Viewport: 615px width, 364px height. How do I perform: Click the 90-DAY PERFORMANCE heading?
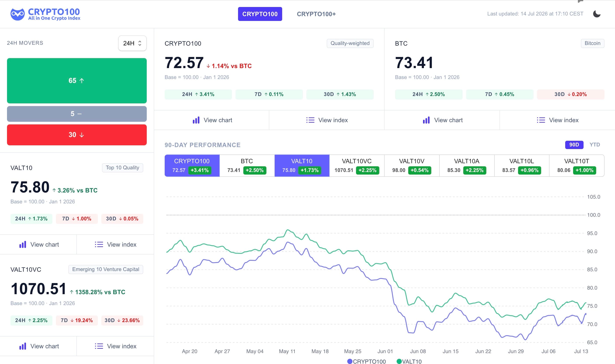tap(202, 145)
